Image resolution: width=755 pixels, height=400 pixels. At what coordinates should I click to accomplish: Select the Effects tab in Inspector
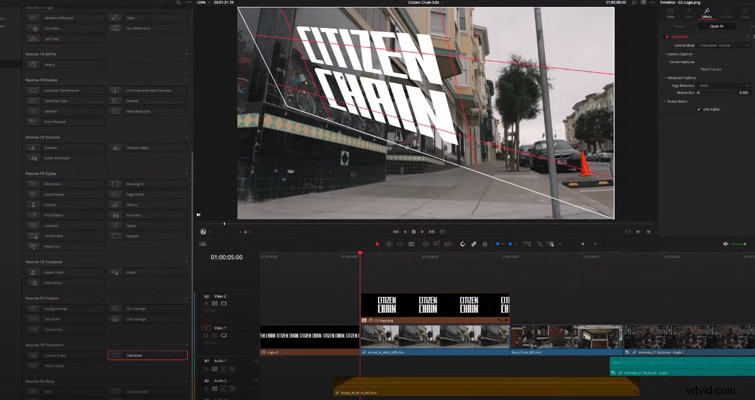point(707,13)
